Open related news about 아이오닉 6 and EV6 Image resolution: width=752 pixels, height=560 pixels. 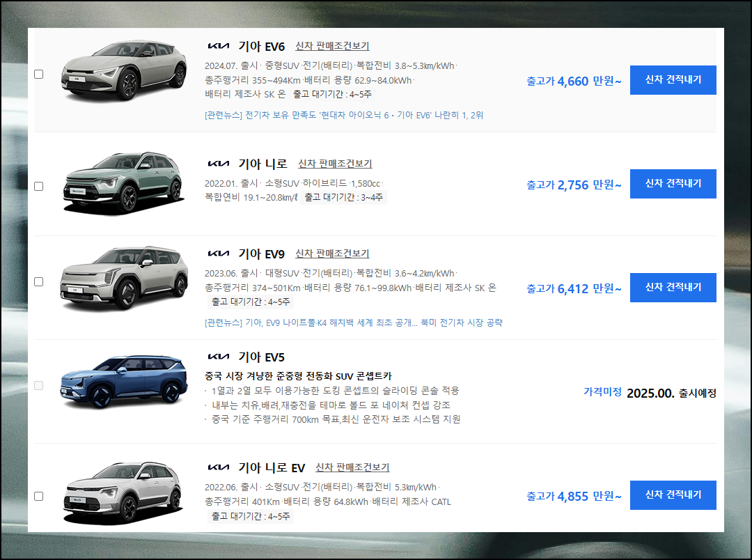344,115
